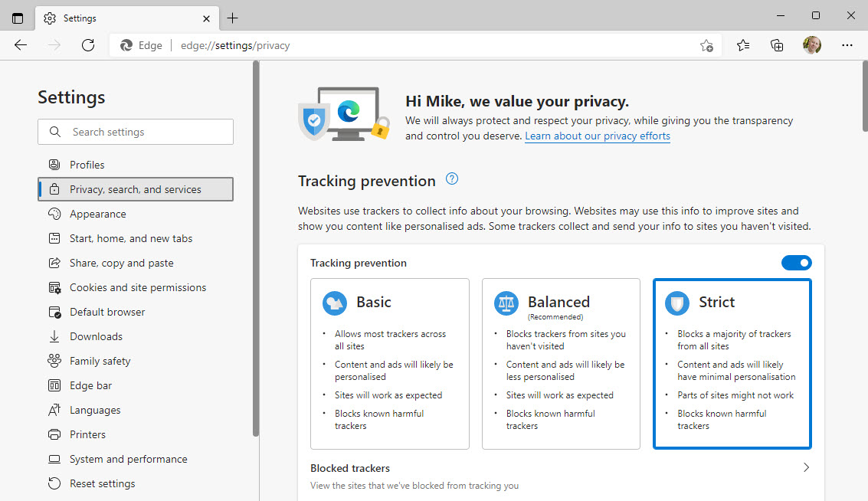Select the Strict tracking prevention option

point(732,363)
